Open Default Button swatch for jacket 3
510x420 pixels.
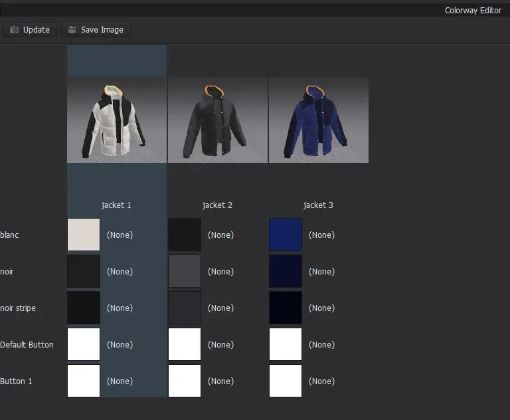pos(286,344)
